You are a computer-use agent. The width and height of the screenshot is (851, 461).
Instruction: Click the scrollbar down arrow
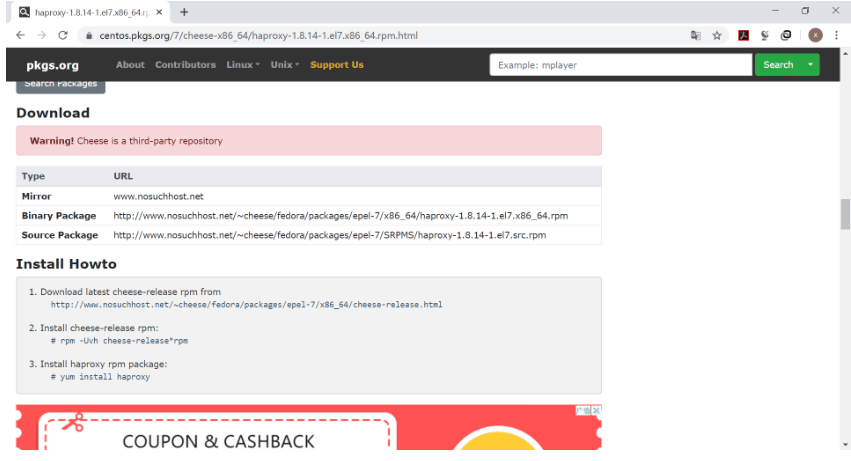click(845, 445)
